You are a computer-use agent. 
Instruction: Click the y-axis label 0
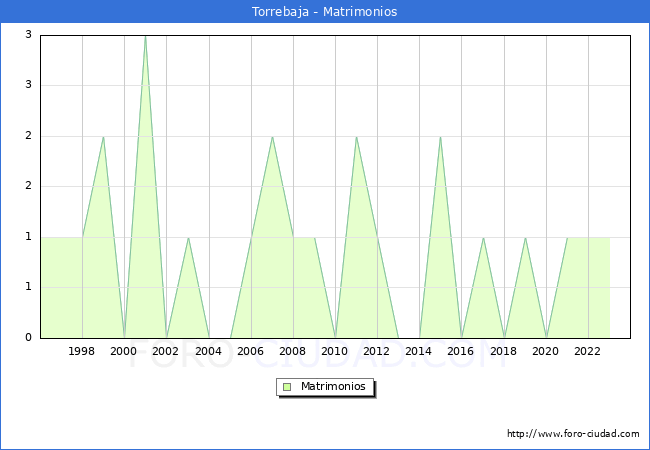coord(28,337)
